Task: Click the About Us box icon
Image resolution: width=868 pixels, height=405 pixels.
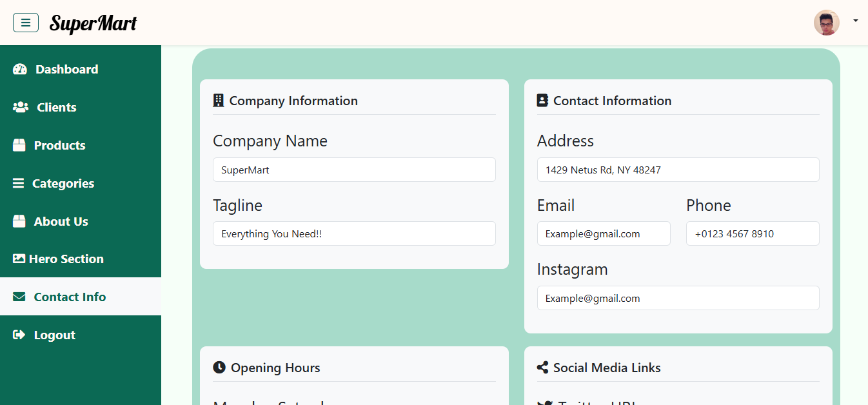Action: (19, 221)
